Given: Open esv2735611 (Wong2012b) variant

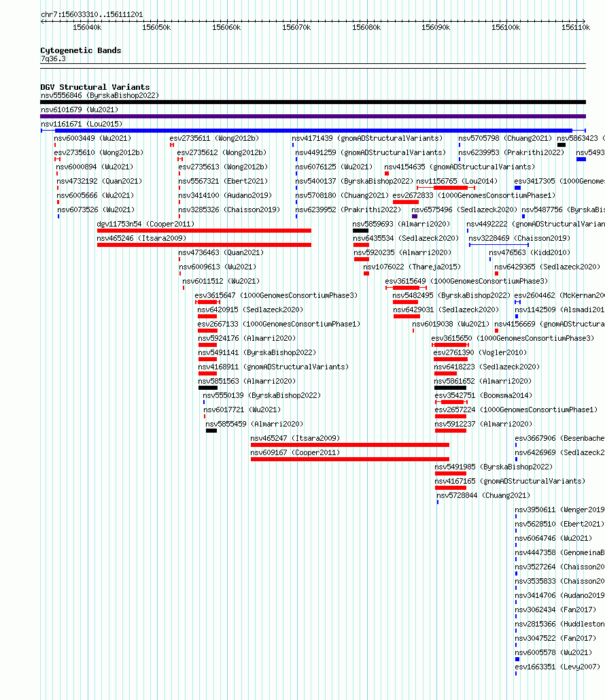Looking at the screenshot, I should coord(214,138).
